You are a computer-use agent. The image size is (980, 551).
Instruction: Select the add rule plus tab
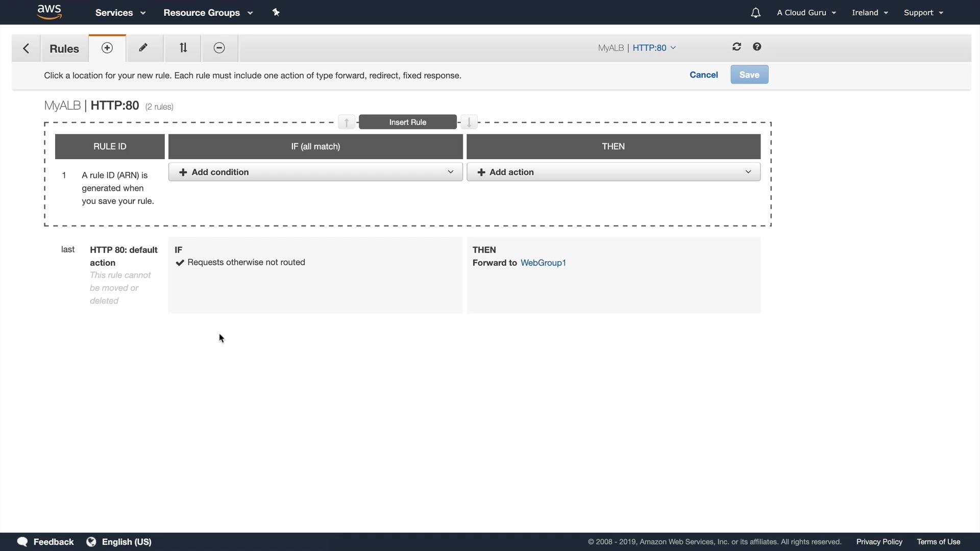107,48
